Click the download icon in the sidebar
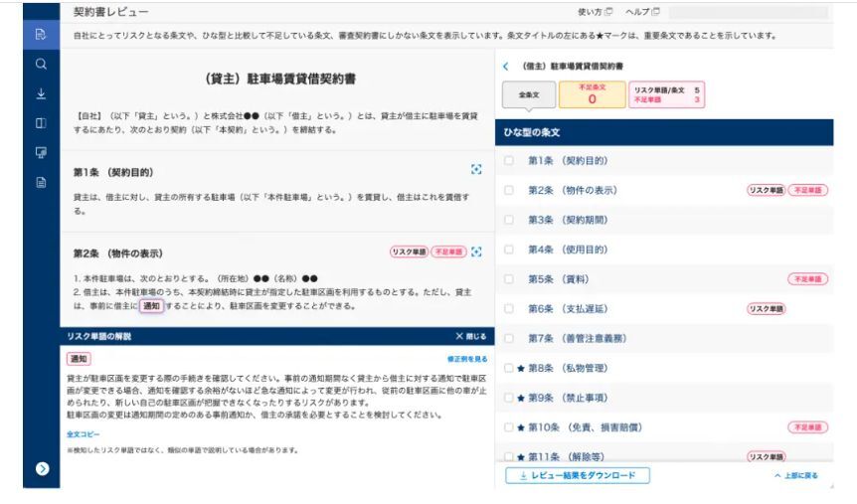857x504 pixels. tap(41, 94)
